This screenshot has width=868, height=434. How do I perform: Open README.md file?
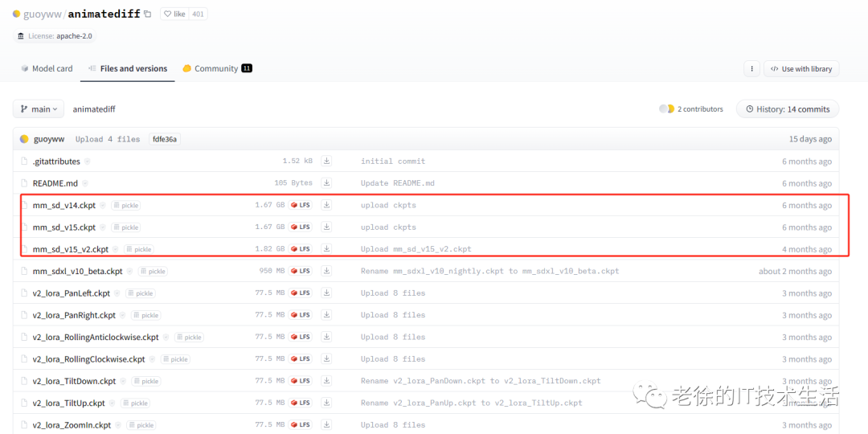click(x=56, y=183)
